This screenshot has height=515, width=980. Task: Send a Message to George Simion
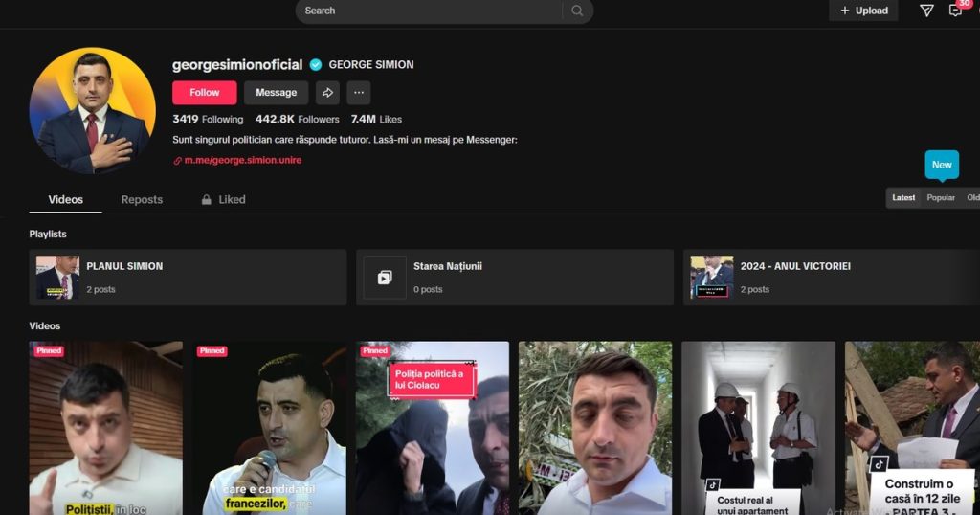pos(277,93)
